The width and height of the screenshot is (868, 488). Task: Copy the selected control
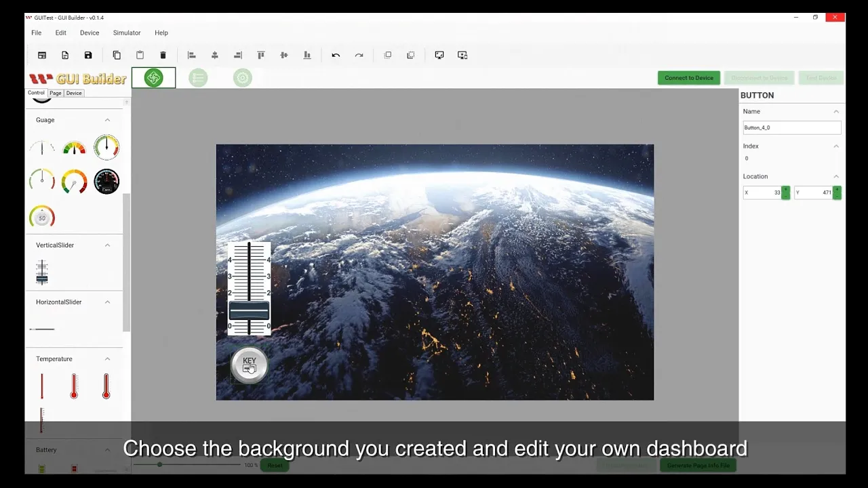tap(117, 55)
